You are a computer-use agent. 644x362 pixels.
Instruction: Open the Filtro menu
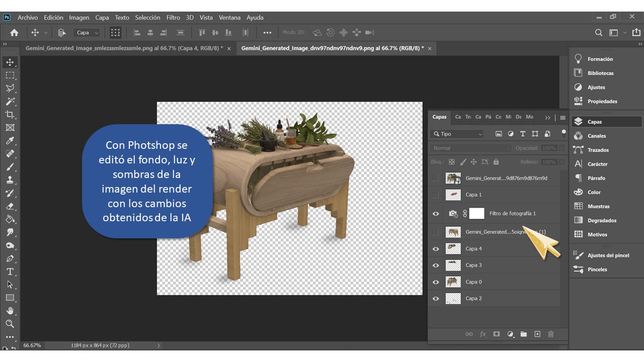[173, 18]
